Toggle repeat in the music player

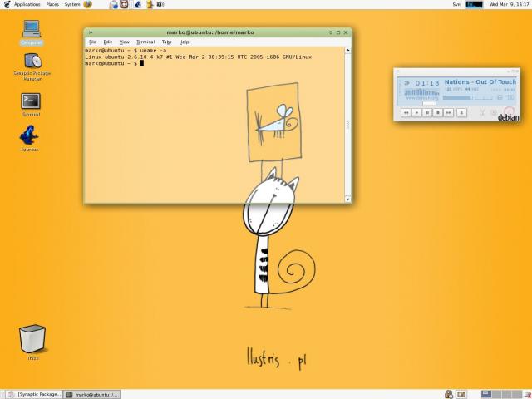coord(494,112)
